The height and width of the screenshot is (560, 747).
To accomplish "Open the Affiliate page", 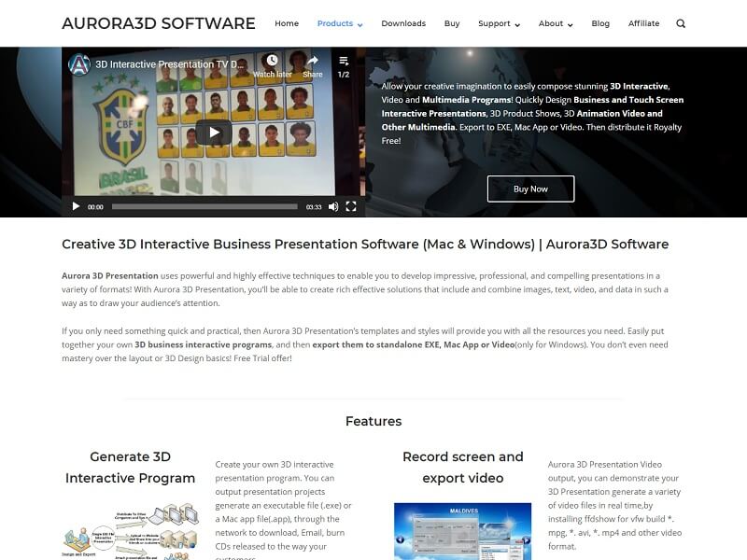I will click(644, 23).
